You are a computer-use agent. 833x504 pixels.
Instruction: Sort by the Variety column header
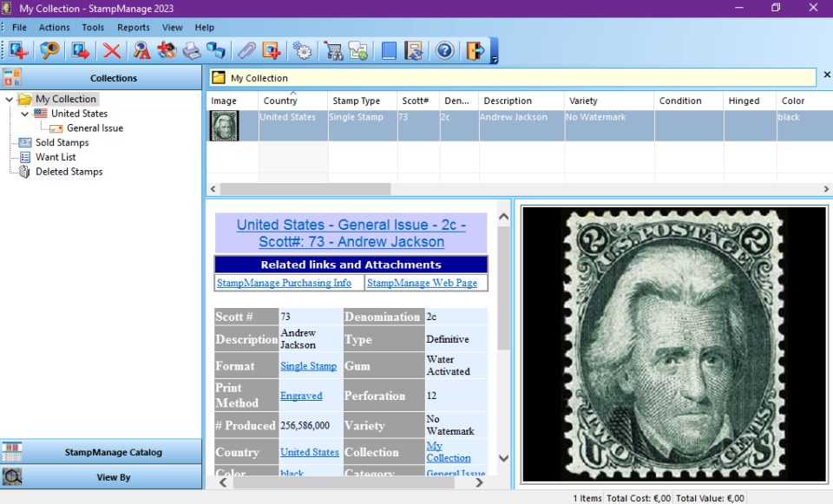[x=609, y=101]
